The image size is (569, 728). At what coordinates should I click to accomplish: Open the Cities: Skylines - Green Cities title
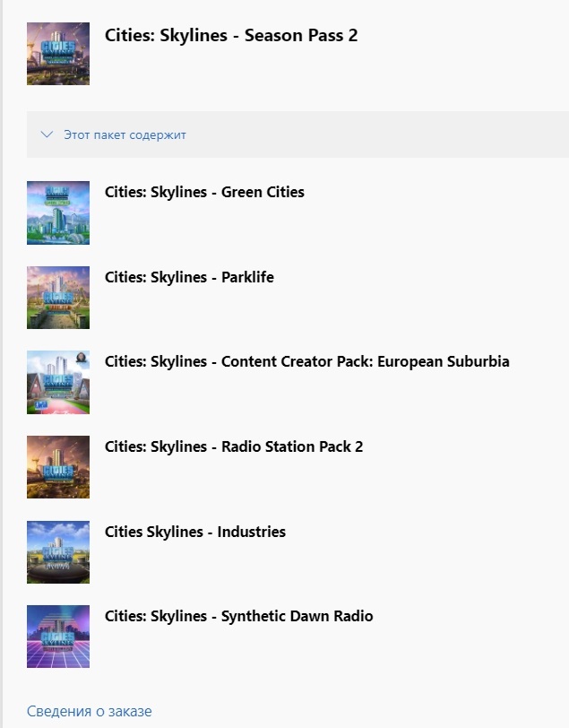click(204, 192)
